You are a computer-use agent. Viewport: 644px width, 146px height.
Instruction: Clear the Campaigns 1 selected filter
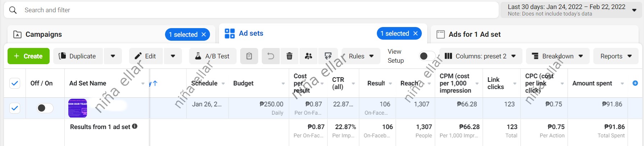204,35
